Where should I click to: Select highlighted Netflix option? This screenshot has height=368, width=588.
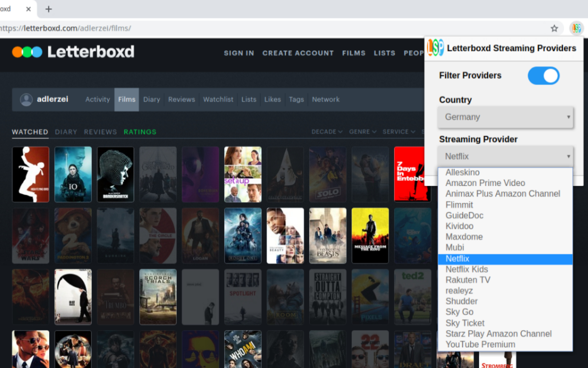505,259
